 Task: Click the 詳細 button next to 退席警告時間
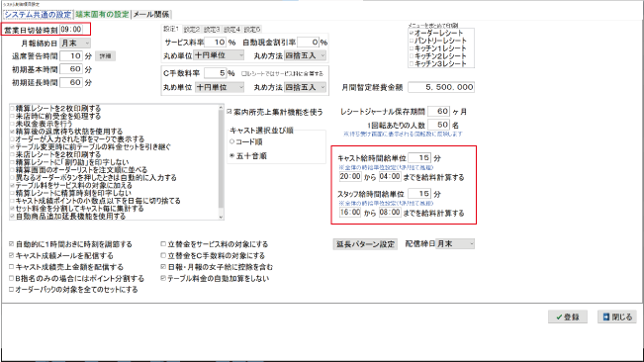(x=106, y=55)
